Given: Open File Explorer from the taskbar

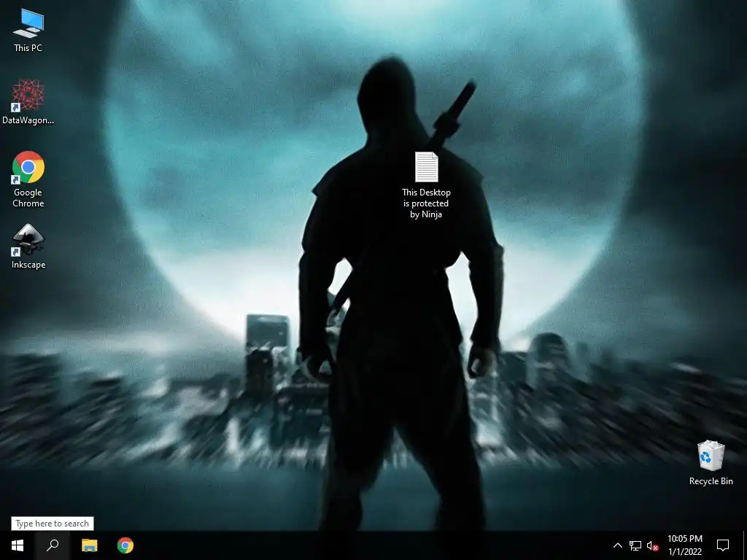Looking at the screenshot, I should [89, 545].
